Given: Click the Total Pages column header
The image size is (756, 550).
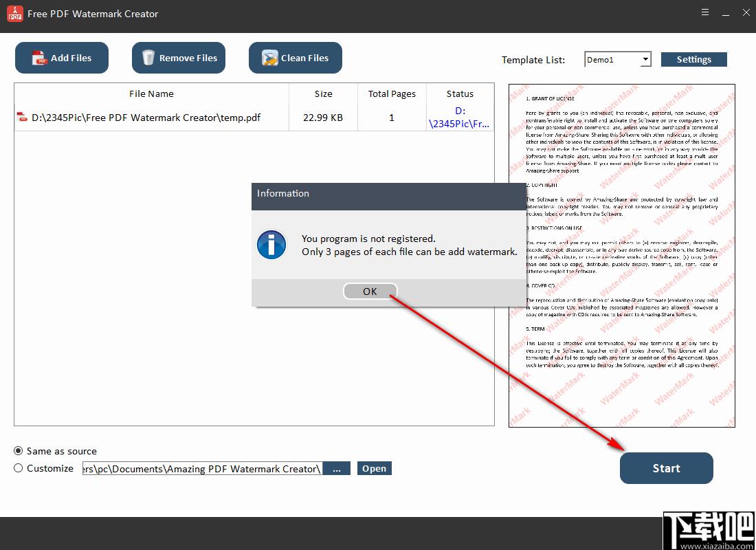Looking at the screenshot, I should click(x=392, y=93).
